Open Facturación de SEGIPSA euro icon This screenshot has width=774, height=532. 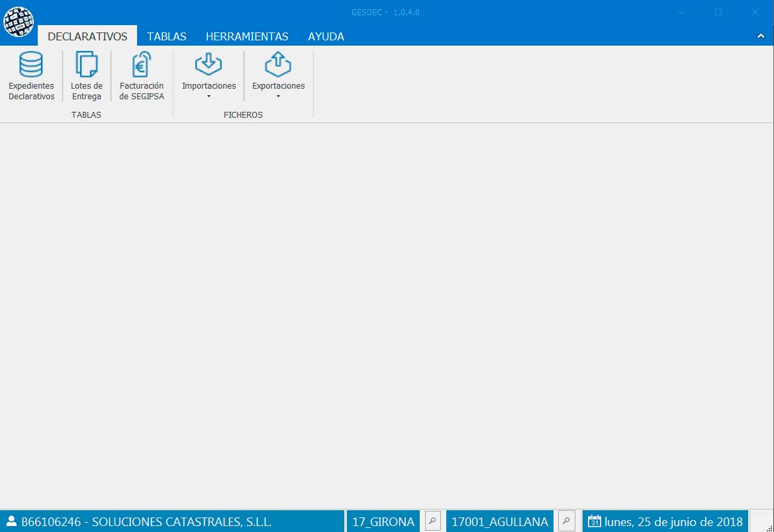pyautogui.click(x=141, y=65)
